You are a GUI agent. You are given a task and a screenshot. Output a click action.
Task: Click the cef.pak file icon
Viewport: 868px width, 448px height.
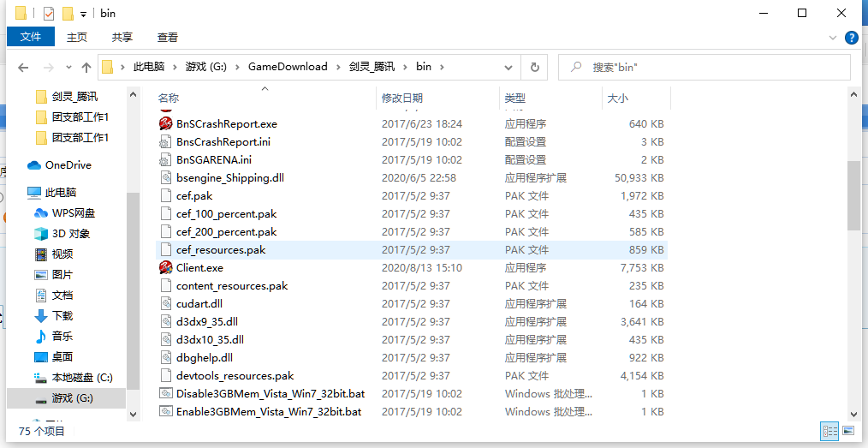[165, 195]
